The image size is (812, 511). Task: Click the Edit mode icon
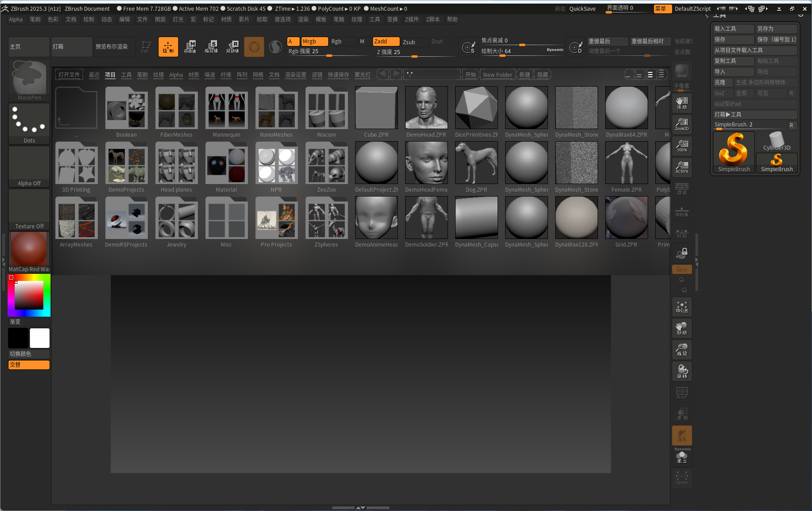pyautogui.click(x=146, y=46)
